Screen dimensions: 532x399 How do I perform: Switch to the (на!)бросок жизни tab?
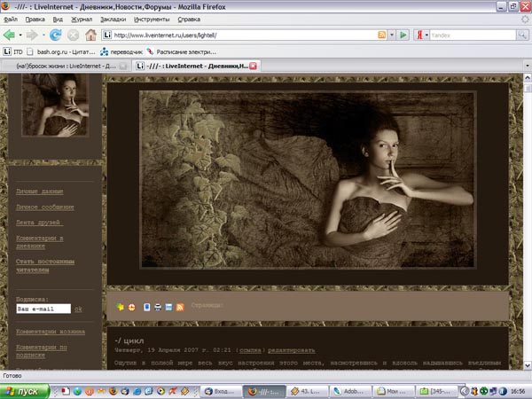pyautogui.click(x=66, y=66)
